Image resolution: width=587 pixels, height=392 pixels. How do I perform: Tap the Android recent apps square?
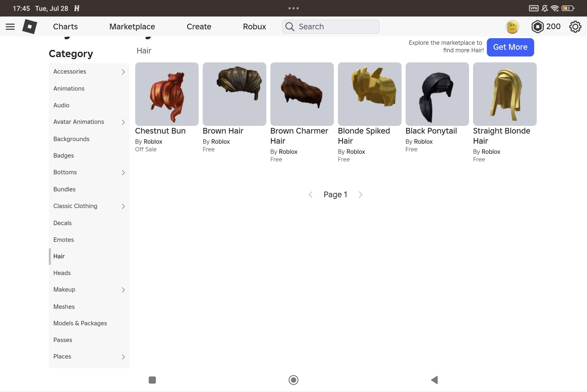coord(152,380)
